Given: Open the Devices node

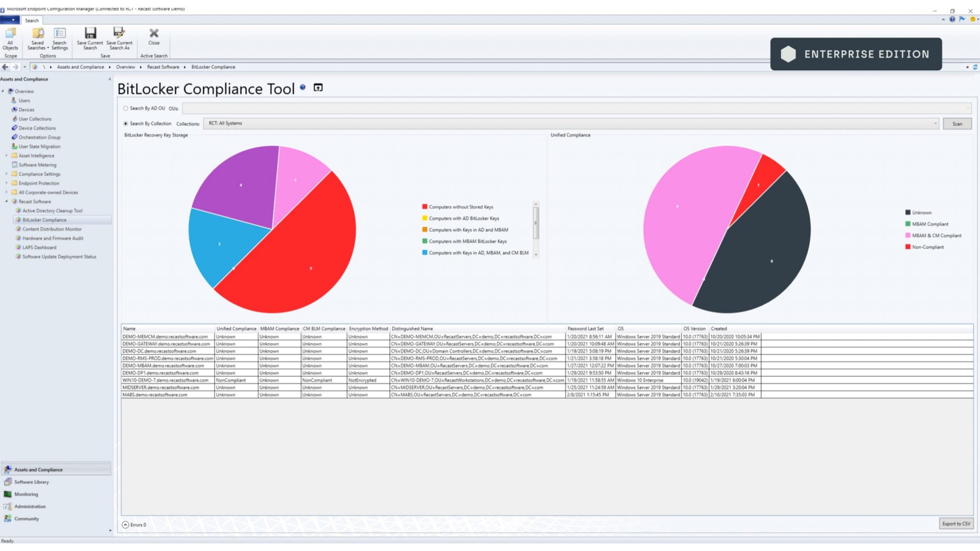Looking at the screenshot, I should point(26,110).
